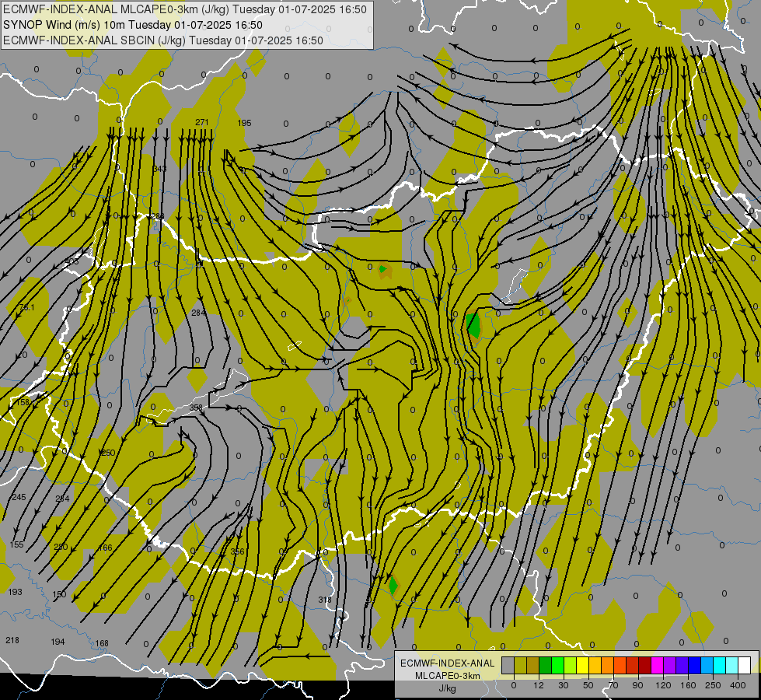Click the map value 245
The width and height of the screenshot is (761, 700).
point(19,497)
